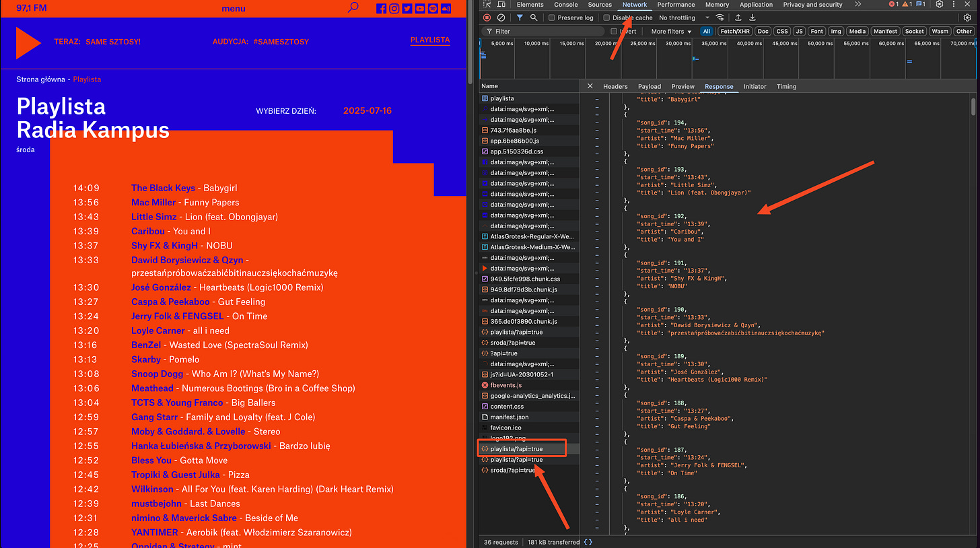Open the Snoop Dogg artist link
The height and width of the screenshot is (548, 980).
(x=157, y=374)
